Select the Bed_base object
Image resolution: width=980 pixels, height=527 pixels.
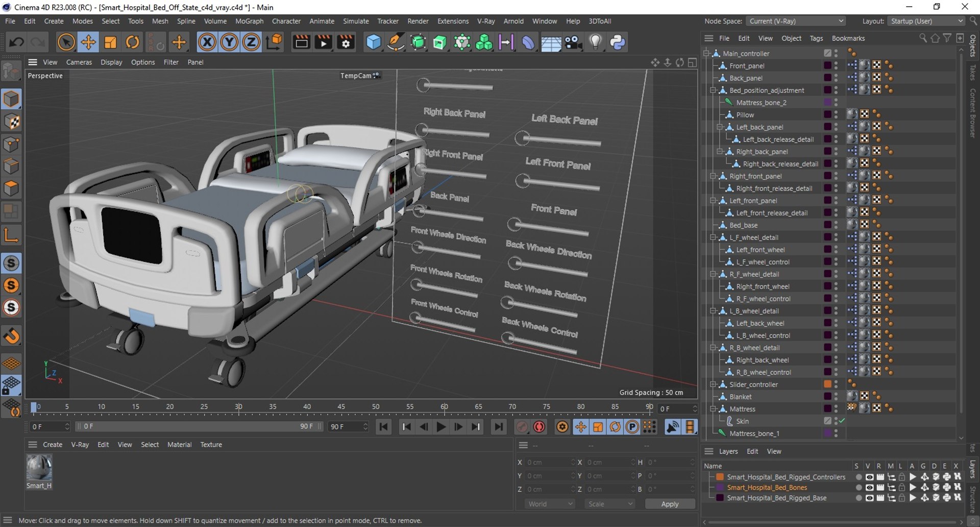pyautogui.click(x=743, y=225)
